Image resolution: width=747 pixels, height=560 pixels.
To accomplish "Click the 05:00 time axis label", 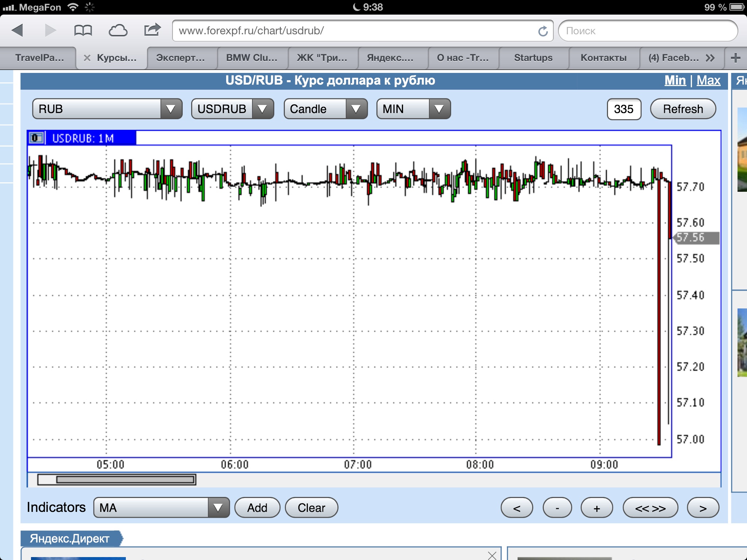I will click(x=111, y=464).
